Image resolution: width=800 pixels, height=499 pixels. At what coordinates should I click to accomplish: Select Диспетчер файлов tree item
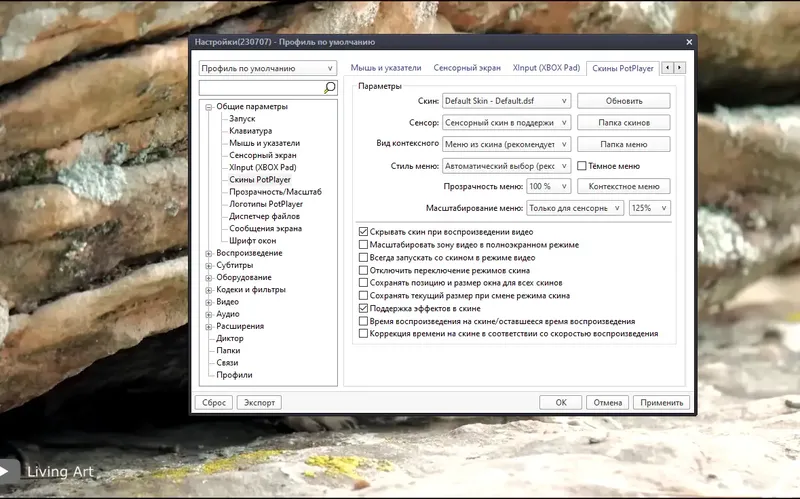click(264, 216)
